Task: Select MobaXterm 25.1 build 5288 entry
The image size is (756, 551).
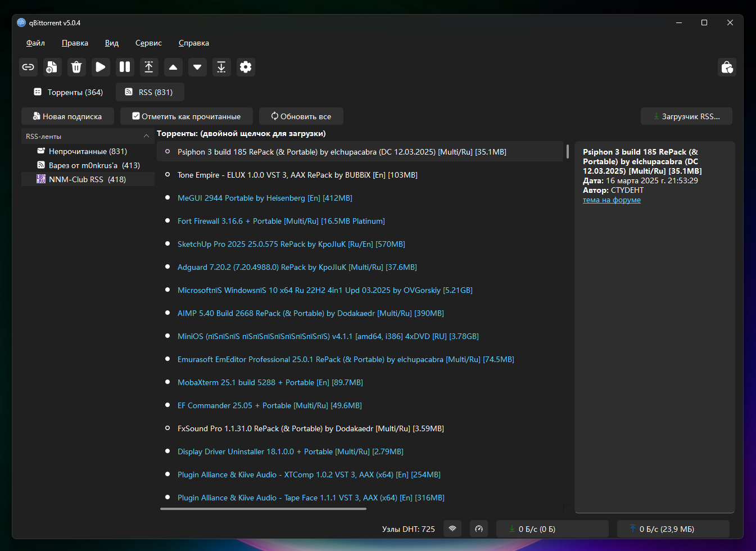Action: coord(360,382)
